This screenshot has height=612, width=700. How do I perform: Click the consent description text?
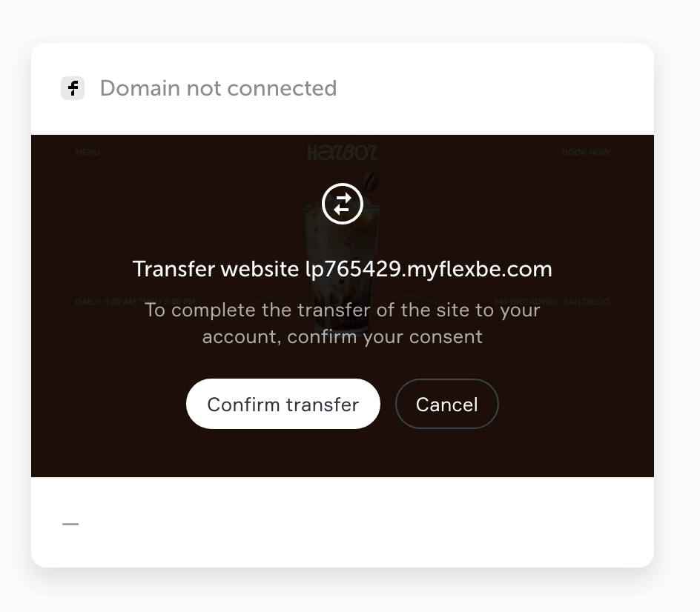[x=343, y=323]
